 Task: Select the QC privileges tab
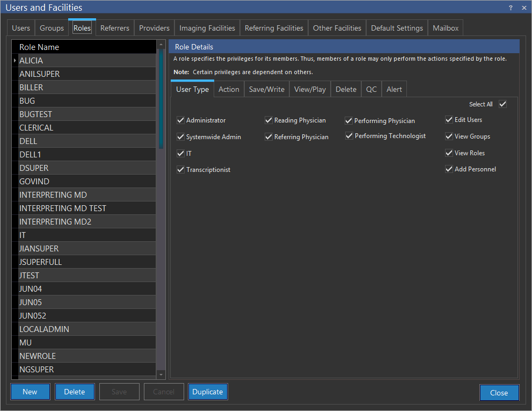click(x=371, y=89)
